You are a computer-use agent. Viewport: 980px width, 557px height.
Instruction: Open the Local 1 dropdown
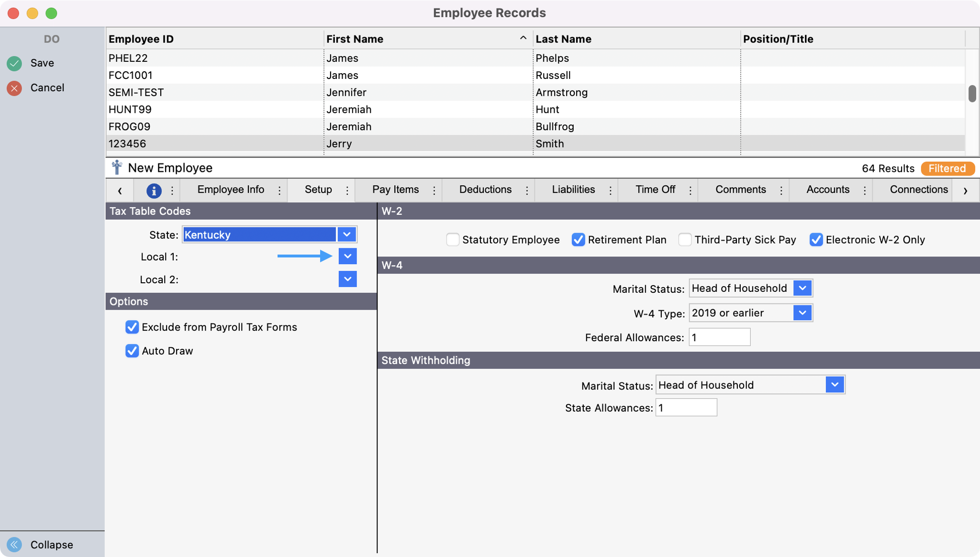[347, 256]
